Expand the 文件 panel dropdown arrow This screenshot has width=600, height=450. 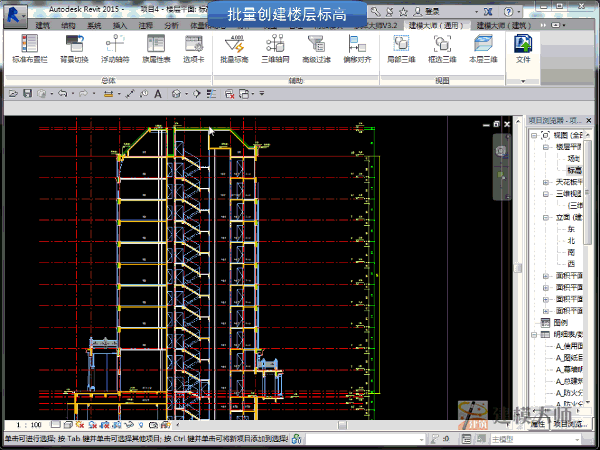coord(523,81)
